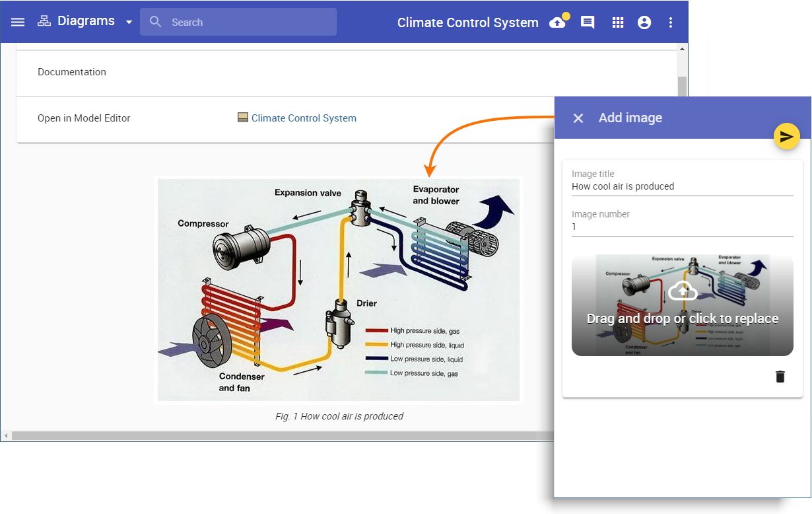
Task: Click the Image number field
Action: 682,227
